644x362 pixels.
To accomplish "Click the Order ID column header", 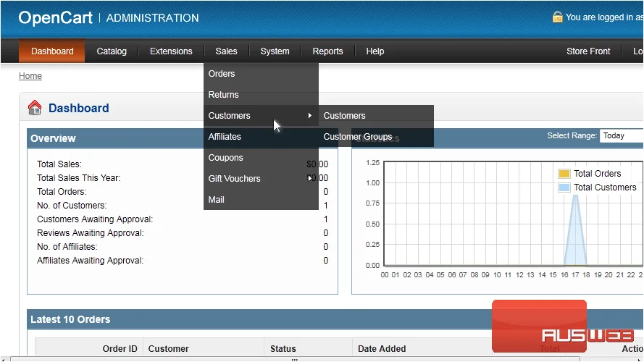I will click(120, 348).
